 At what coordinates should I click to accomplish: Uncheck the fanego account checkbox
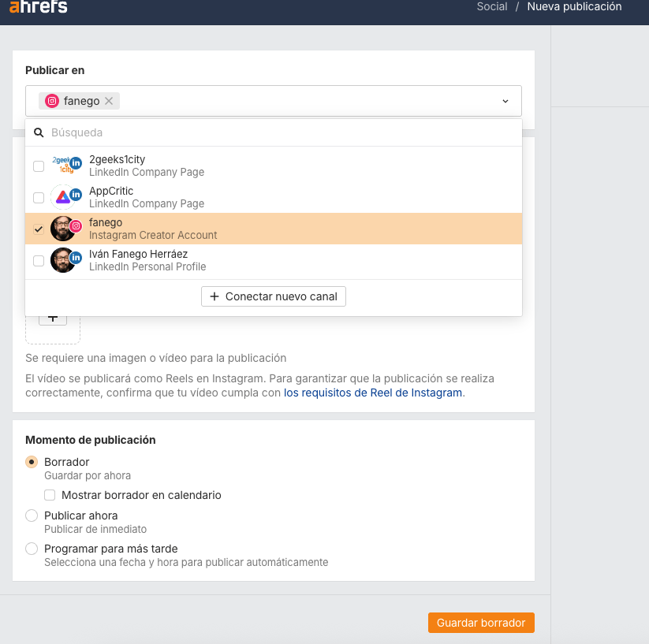38,229
